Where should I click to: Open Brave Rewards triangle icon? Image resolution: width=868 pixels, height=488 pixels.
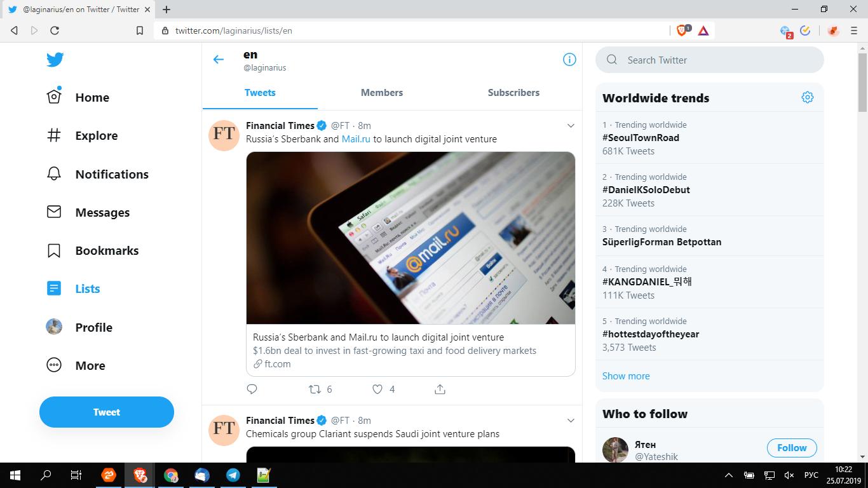click(x=703, y=30)
